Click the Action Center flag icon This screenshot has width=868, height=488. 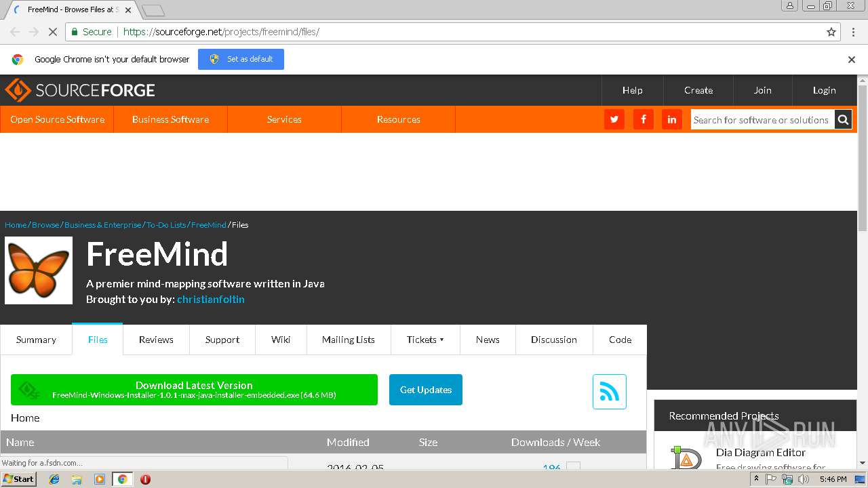[x=771, y=479]
